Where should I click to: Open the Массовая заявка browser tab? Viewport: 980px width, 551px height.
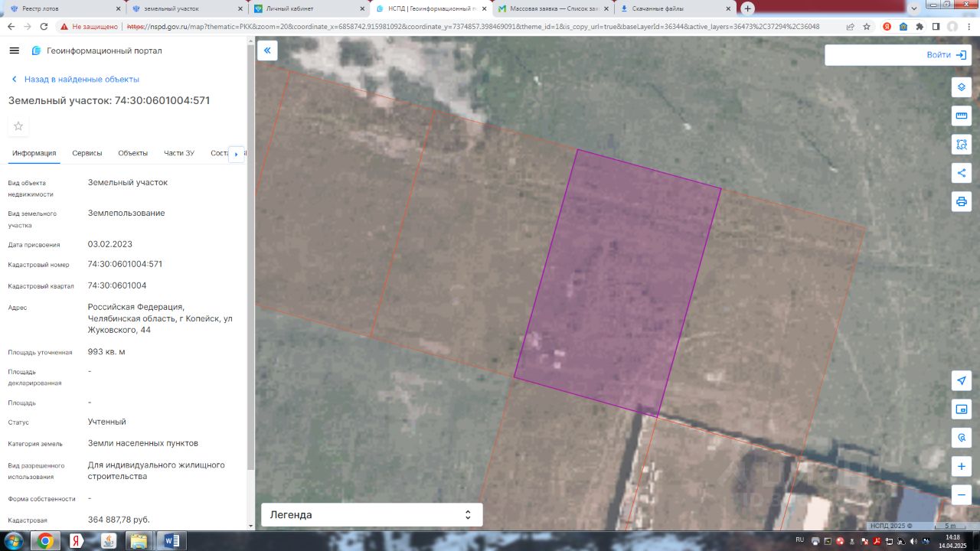click(551, 8)
